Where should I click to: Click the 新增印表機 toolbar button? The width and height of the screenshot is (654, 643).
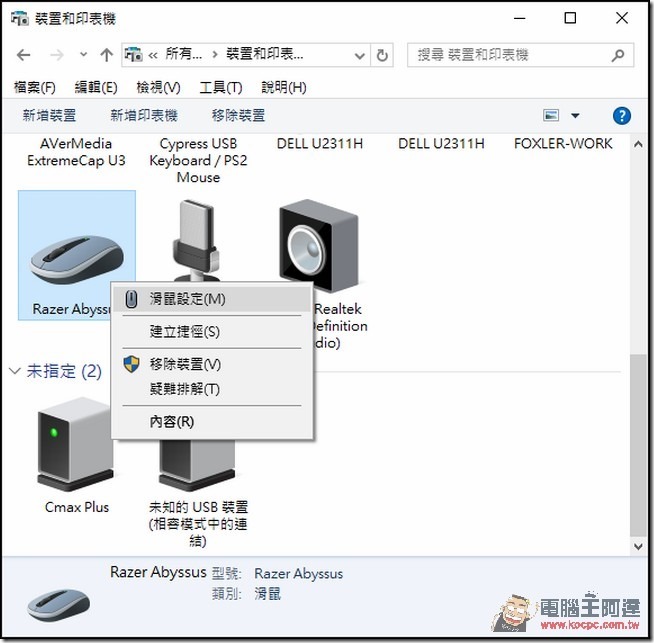click(144, 116)
